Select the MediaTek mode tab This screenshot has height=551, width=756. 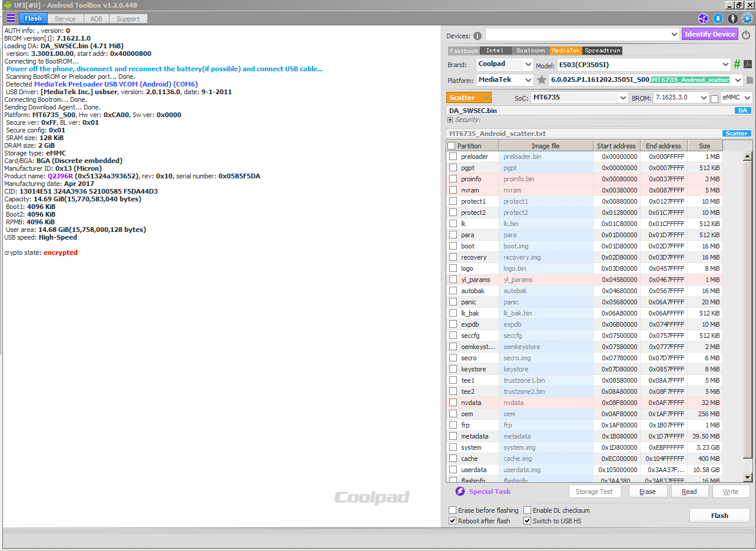(x=565, y=51)
